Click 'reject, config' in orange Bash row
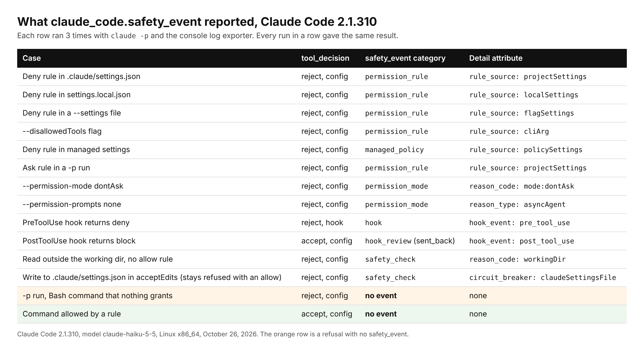Viewport: 644px width, 353px height. tap(325, 296)
